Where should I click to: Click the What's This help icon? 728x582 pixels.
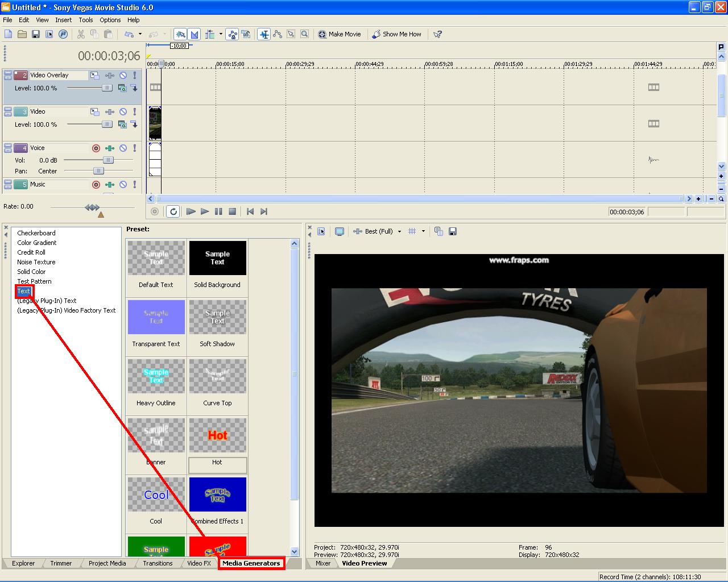click(437, 34)
